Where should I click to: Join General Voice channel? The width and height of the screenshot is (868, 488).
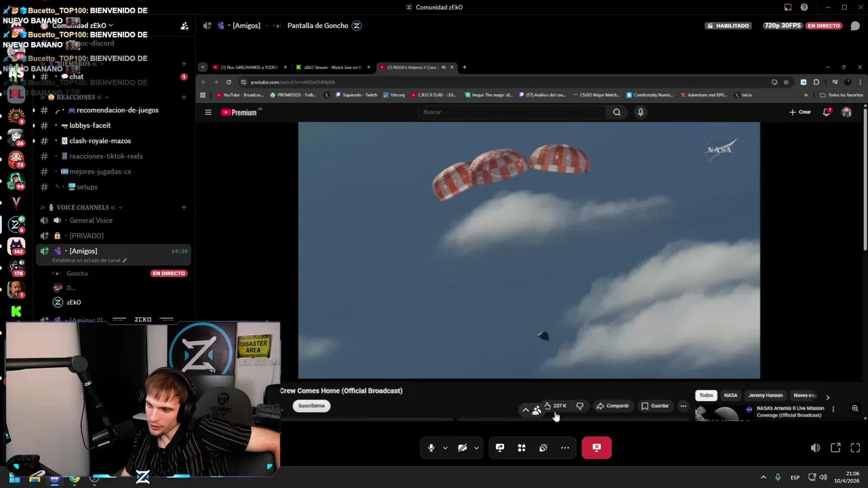click(113, 220)
